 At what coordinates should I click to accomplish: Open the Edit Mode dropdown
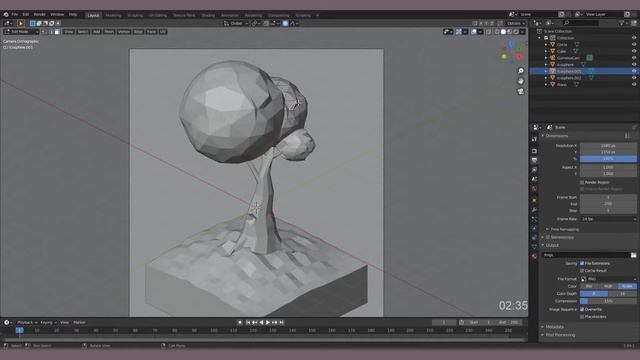21,31
